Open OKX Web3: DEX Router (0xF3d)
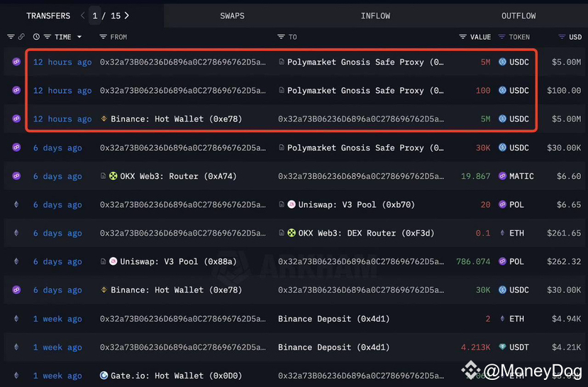588x387 pixels. tap(367, 233)
